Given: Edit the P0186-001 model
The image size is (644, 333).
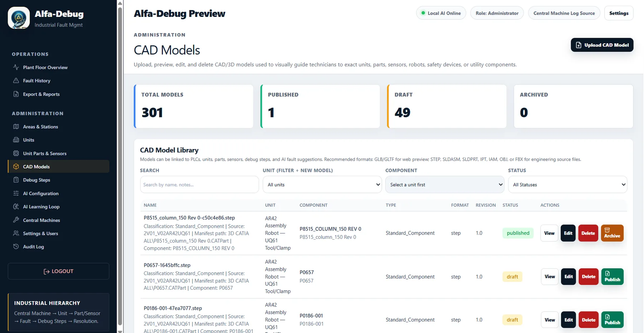Looking at the screenshot, I should pos(569,320).
